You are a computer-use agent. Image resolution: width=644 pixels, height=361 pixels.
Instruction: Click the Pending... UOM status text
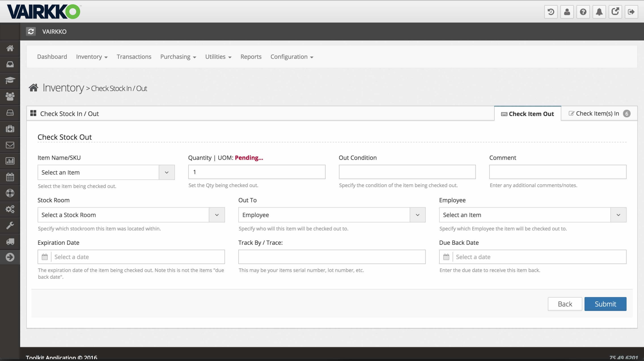point(249,158)
